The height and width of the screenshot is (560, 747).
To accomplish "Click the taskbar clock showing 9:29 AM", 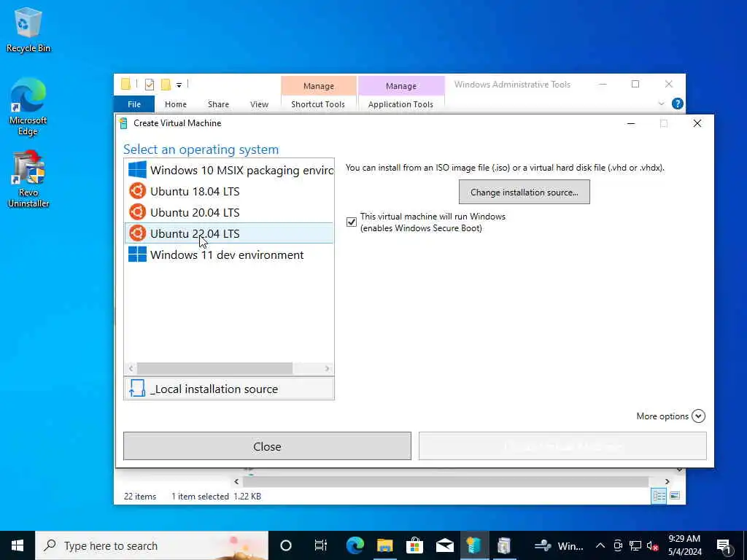I will coord(684,545).
